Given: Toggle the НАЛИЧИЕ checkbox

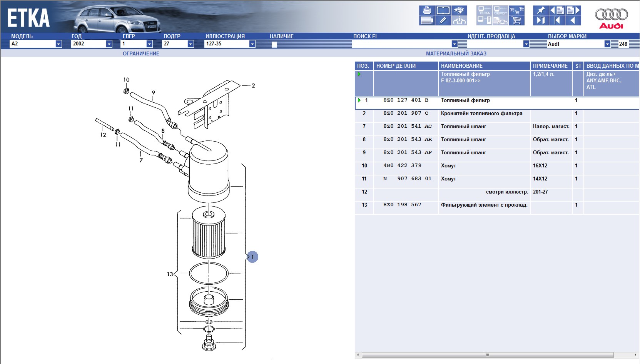Looking at the screenshot, I should pyautogui.click(x=274, y=44).
